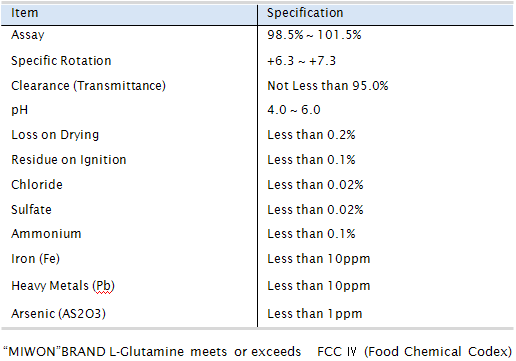Click the Specification column header
Viewport: 516px width, 361px height.
point(305,13)
